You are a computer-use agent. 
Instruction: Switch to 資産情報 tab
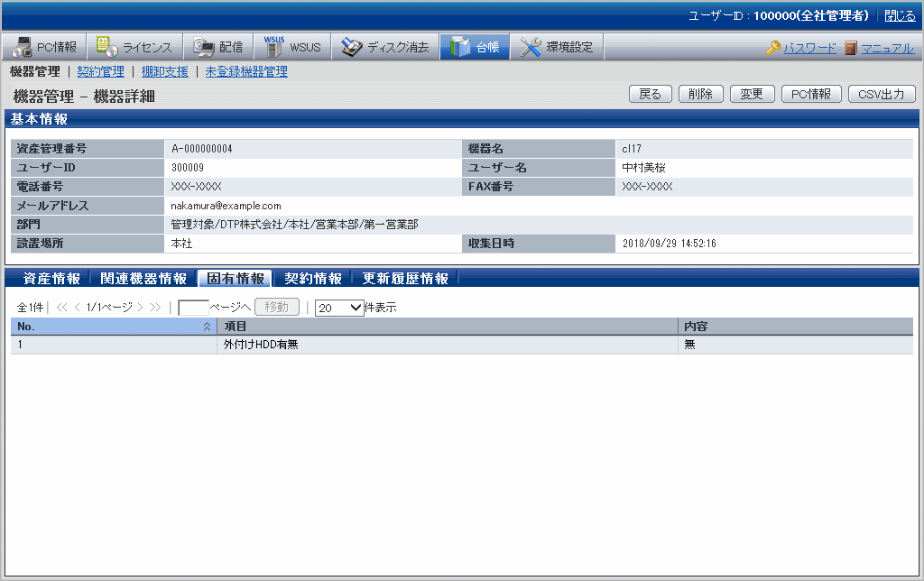(51, 278)
